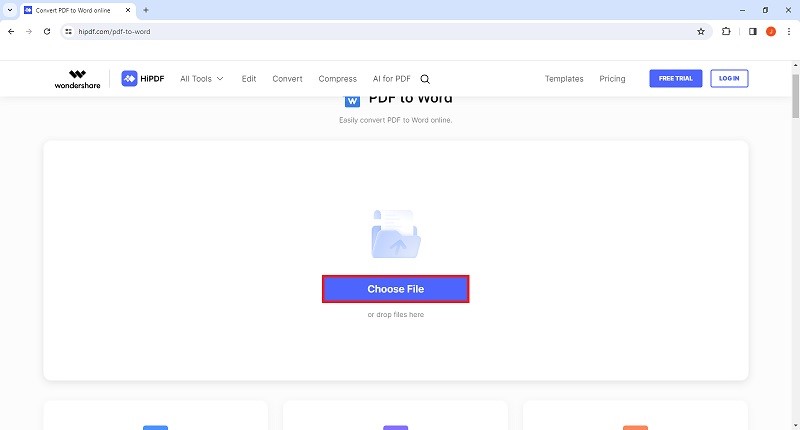Click the scrollbar up arrow
The width and height of the screenshot is (800, 430).
795,66
